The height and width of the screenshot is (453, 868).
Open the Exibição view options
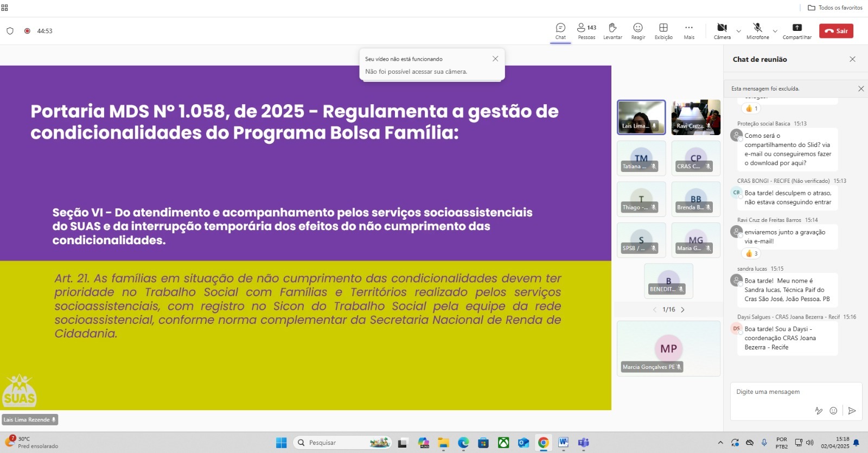[x=663, y=31]
